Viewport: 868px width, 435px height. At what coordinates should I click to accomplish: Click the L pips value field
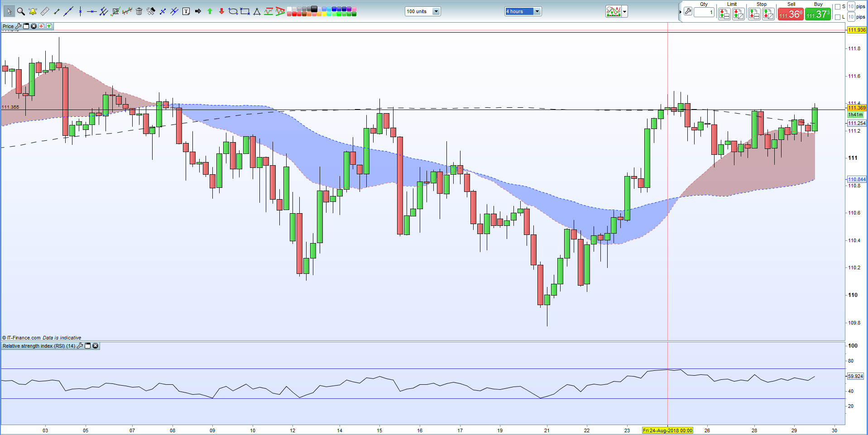(851, 17)
